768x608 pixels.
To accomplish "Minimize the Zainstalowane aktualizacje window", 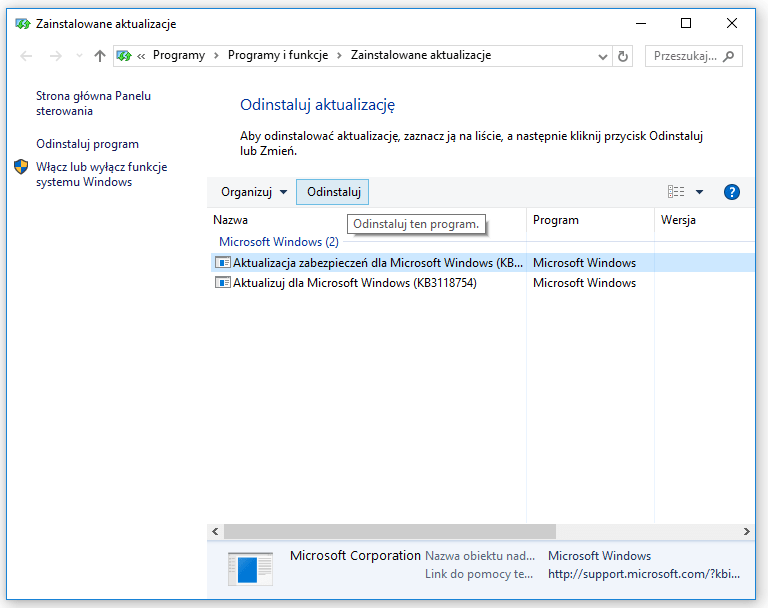I will pyautogui.click(x=641, y=23).
